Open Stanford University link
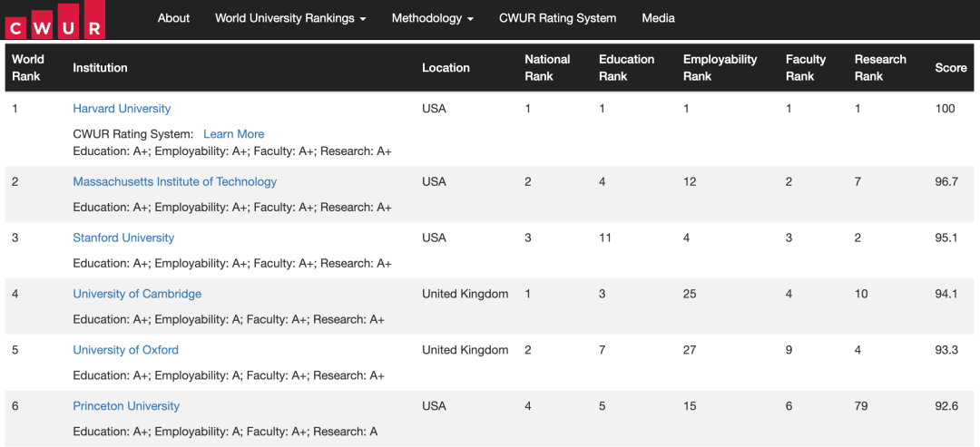 pos(123,238)
